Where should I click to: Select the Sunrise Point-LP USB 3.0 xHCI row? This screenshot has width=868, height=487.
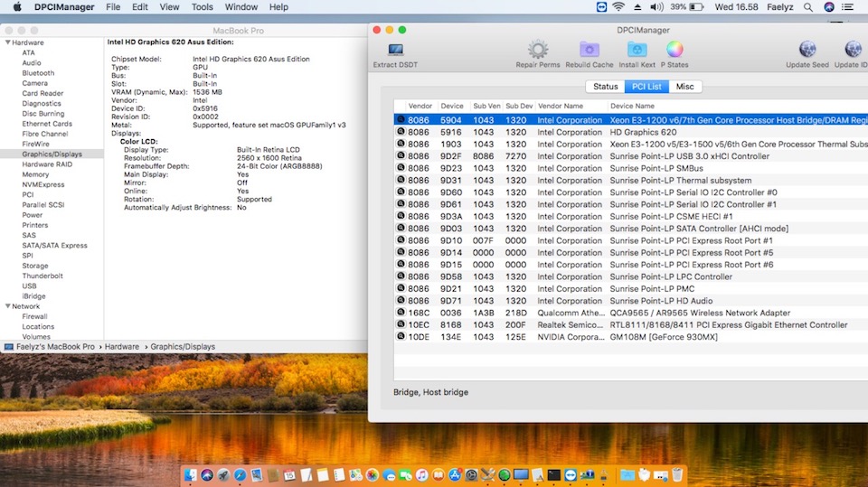point(630,156)
